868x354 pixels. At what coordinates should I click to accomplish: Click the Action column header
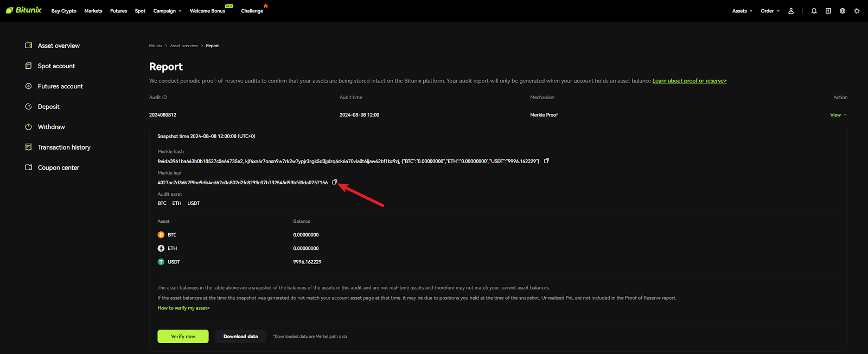click(840, 98)
